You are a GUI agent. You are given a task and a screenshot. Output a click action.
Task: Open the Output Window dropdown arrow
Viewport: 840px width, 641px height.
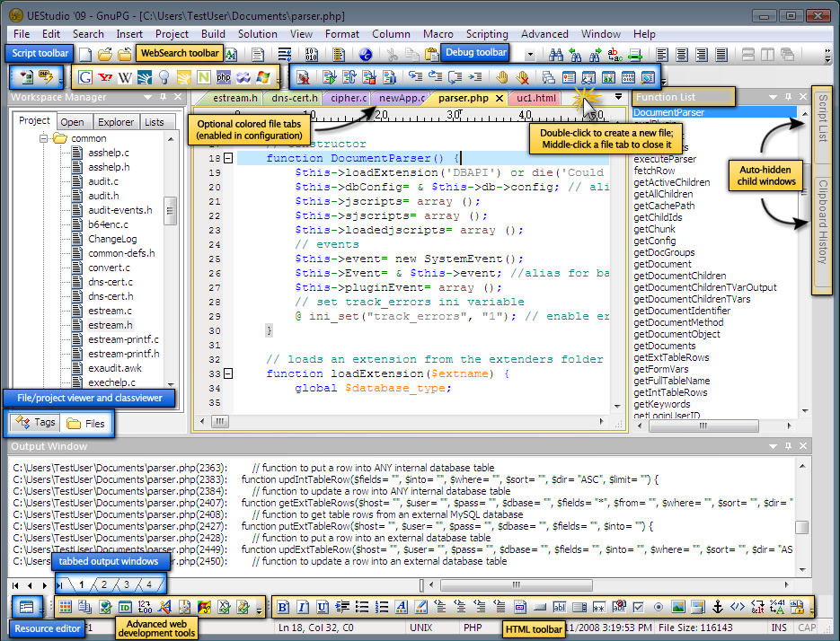point(773,446)
